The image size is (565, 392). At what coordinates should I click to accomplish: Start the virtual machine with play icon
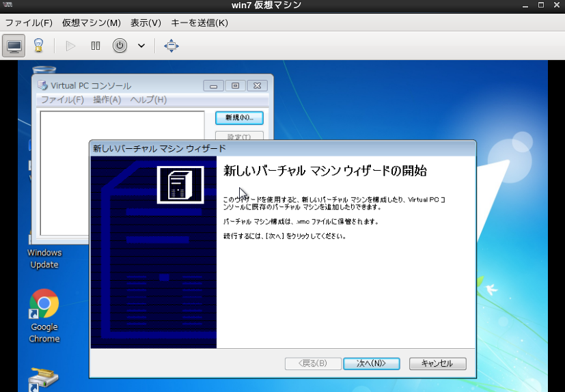(70, 46)
